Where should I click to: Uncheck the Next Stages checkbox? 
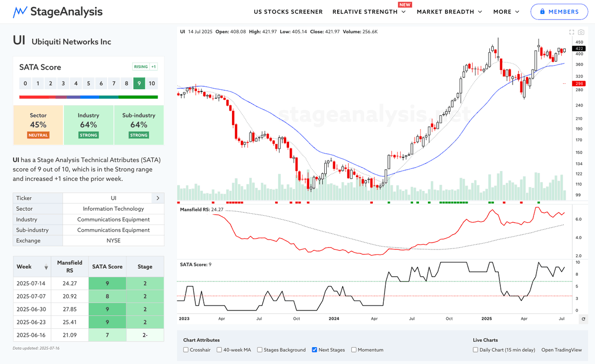314,350
